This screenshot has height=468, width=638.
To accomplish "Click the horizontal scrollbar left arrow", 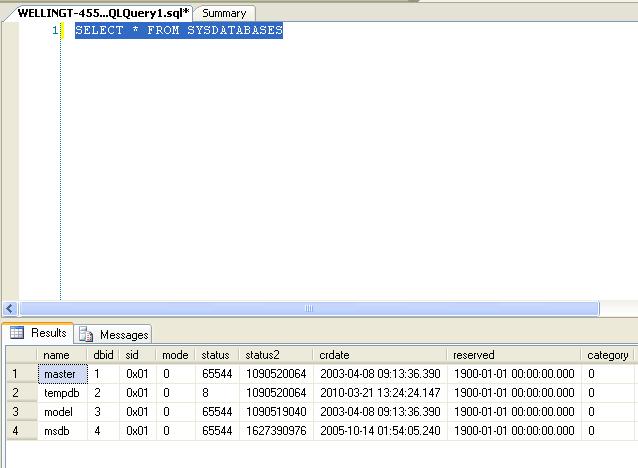I will 11,309.
